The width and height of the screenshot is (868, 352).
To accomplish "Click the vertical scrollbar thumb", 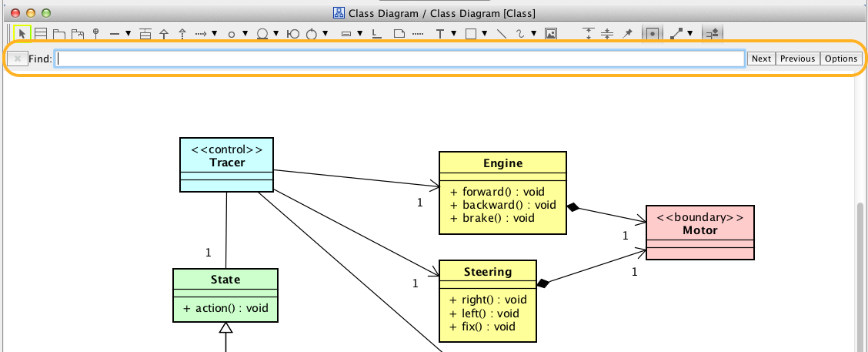I will (x=861, y=270).
